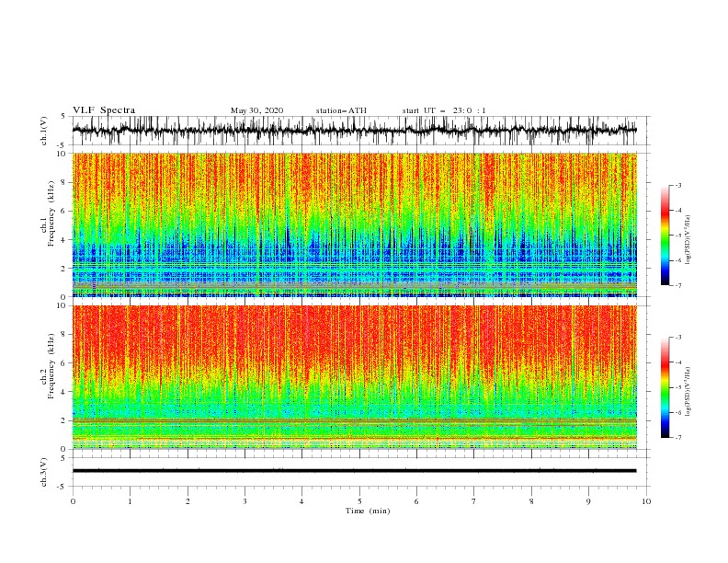Click the ch.3 flat voltage trace
The image size is (728, 563).
click(x=354, y=471)
